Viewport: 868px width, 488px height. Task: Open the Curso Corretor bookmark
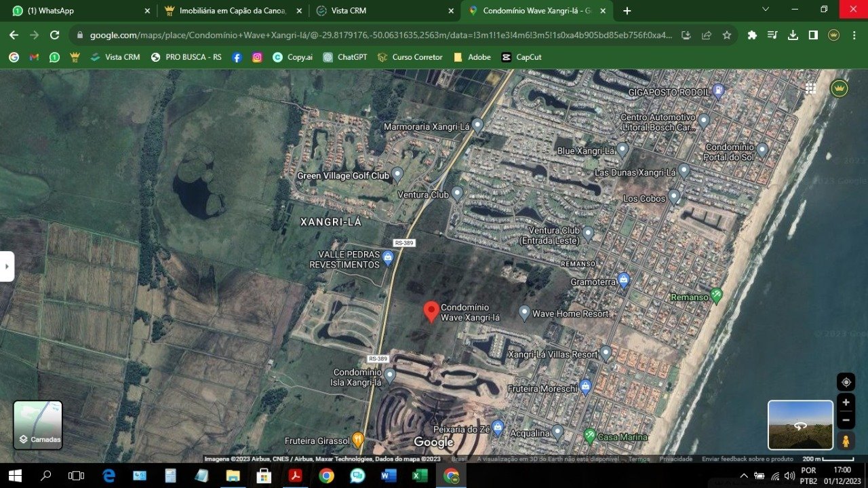point(410,57)
